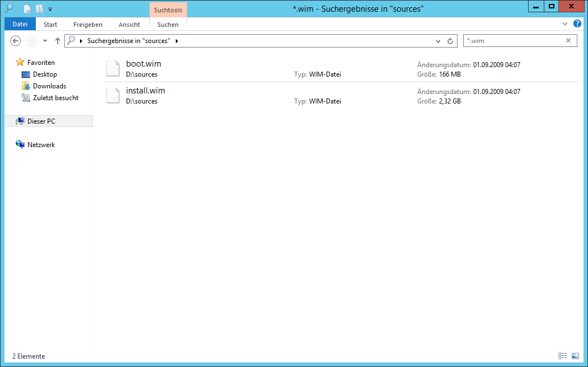The image size is (588, 367).
Task: Refresh the search results
Action: [450, 41]
